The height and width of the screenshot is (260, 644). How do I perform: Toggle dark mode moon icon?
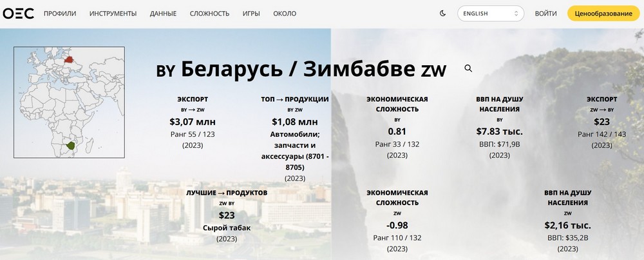click(442, 14)
